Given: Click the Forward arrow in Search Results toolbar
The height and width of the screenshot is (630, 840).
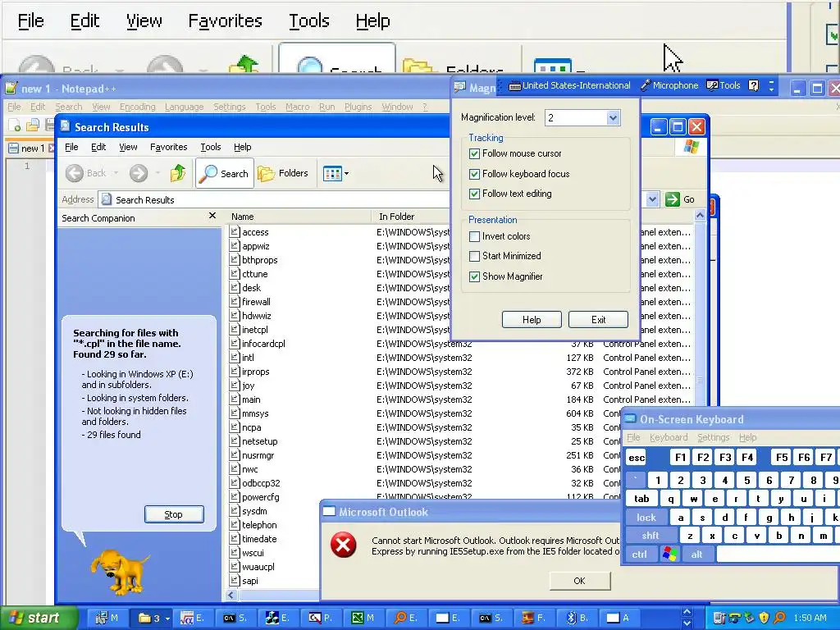Looking at the screenshot, I should point(138,173).
